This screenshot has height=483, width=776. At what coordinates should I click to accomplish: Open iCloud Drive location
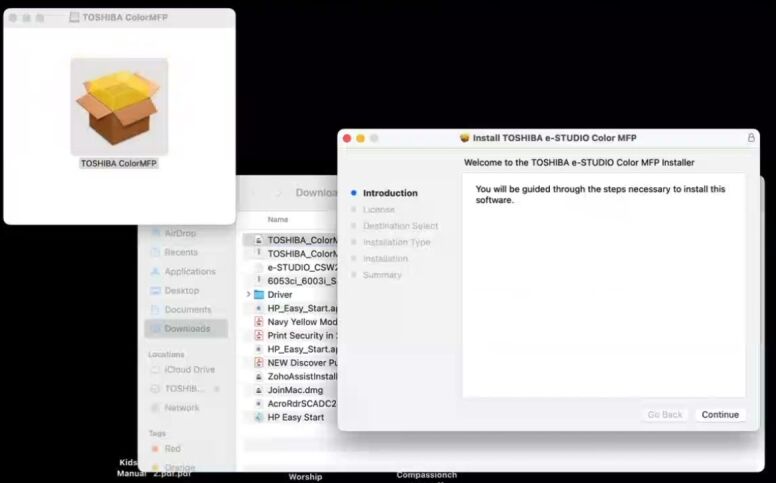click(x=189, y=369)
